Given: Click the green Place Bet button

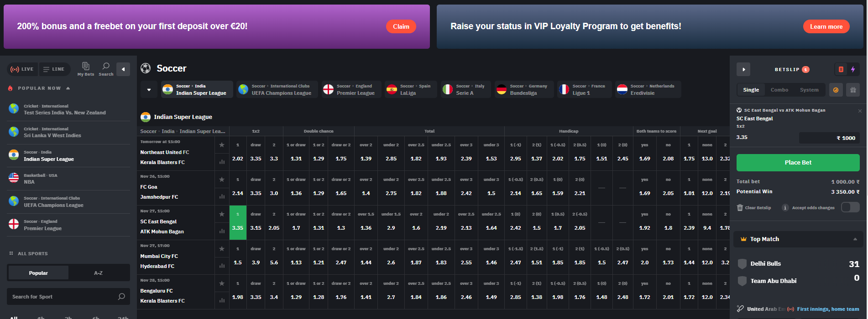Looking at the screenshot, I should pyautogui.click(x=798, y=163).
